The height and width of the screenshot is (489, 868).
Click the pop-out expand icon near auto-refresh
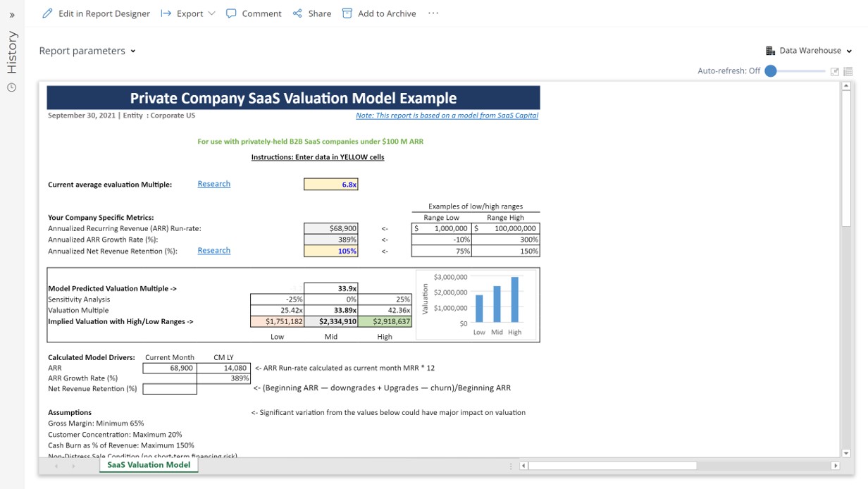pyautogui.click(x=835, y=71)
